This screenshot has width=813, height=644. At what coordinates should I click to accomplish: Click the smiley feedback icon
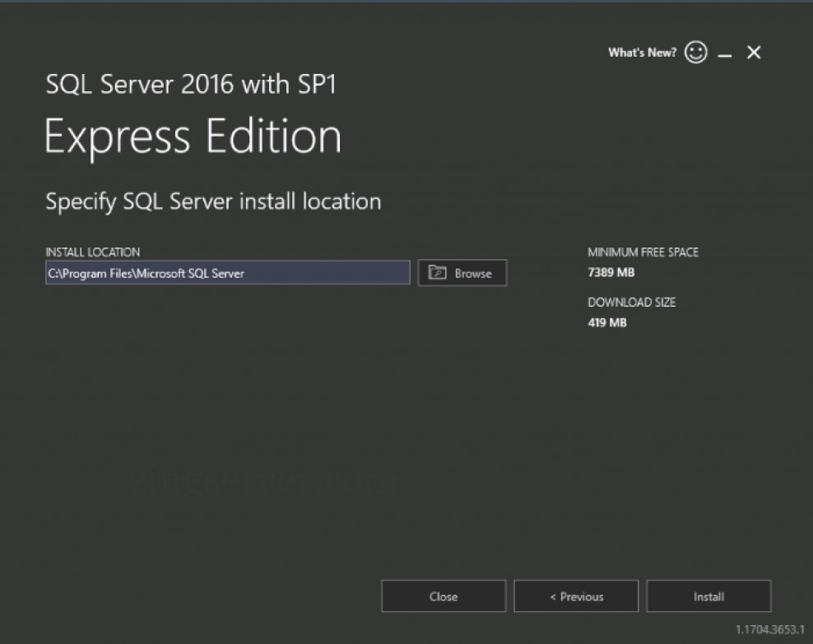[x=695, y=53]
